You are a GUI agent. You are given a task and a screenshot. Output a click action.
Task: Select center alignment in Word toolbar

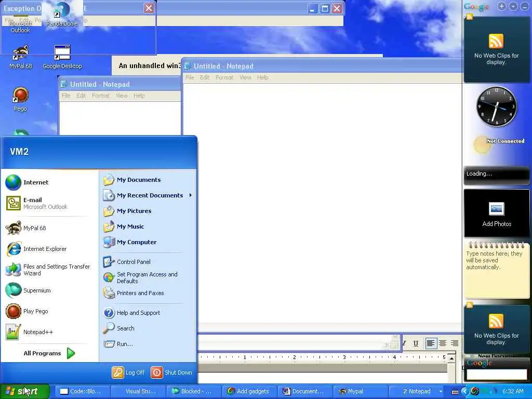(x=443, y=343)
